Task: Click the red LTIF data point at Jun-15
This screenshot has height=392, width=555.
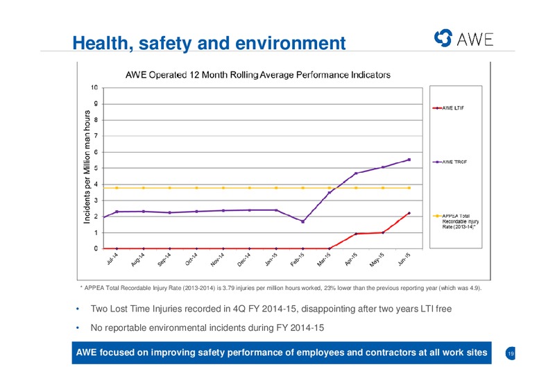Action: tap(409, 213)
